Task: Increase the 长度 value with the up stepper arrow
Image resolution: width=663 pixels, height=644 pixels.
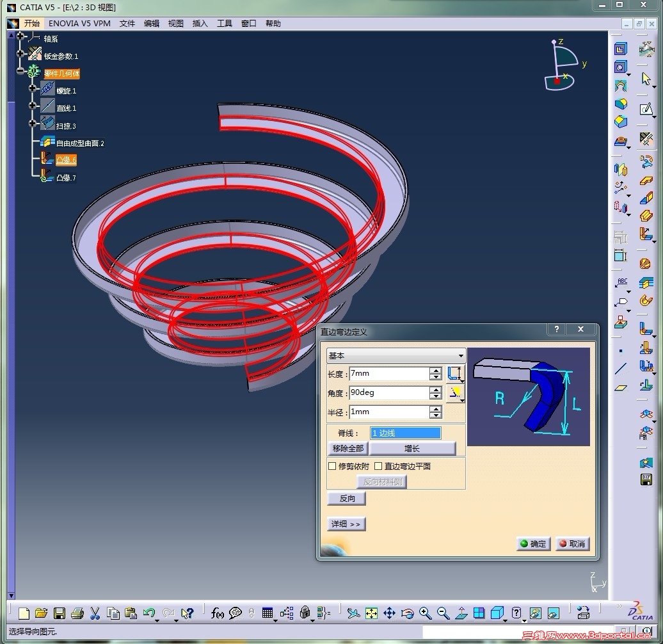Action: tap(435, 371)
